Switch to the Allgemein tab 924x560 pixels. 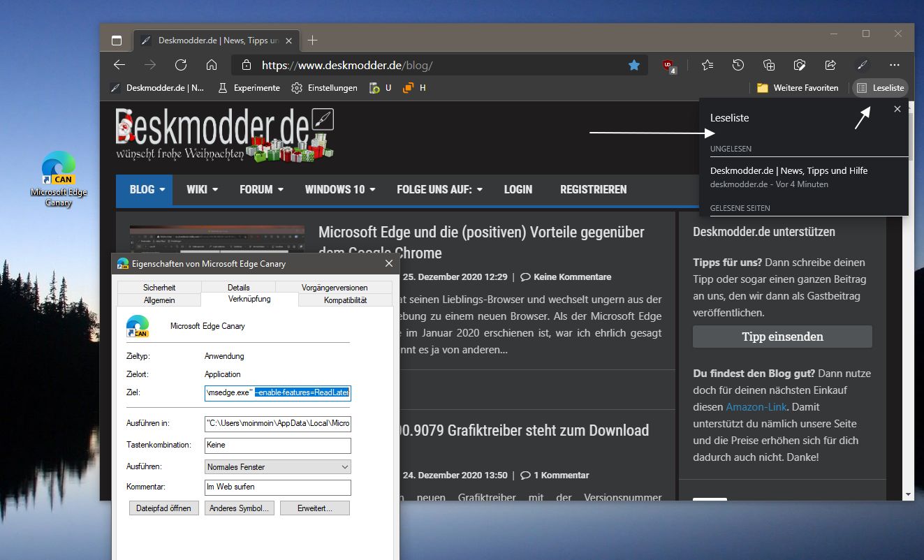click(x=159, y=300)
